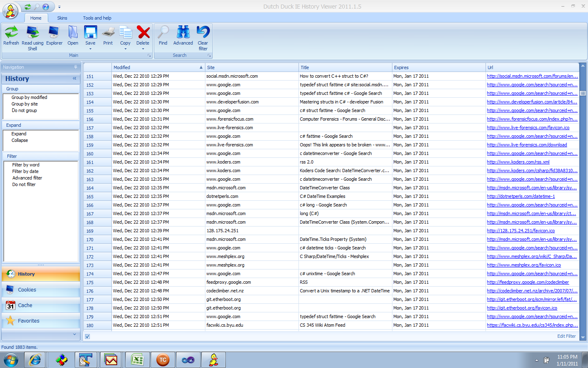Screen dimensions: 588x368
Task: Customize quick access toolbar dropdown
Action: click(x=59, y=7)
